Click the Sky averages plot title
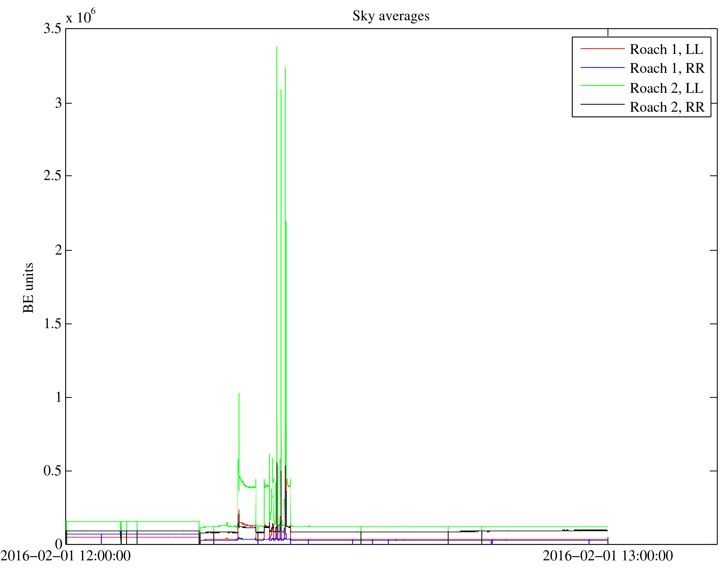727x588 pixels. pyautogui.click(x=391, y=16)
